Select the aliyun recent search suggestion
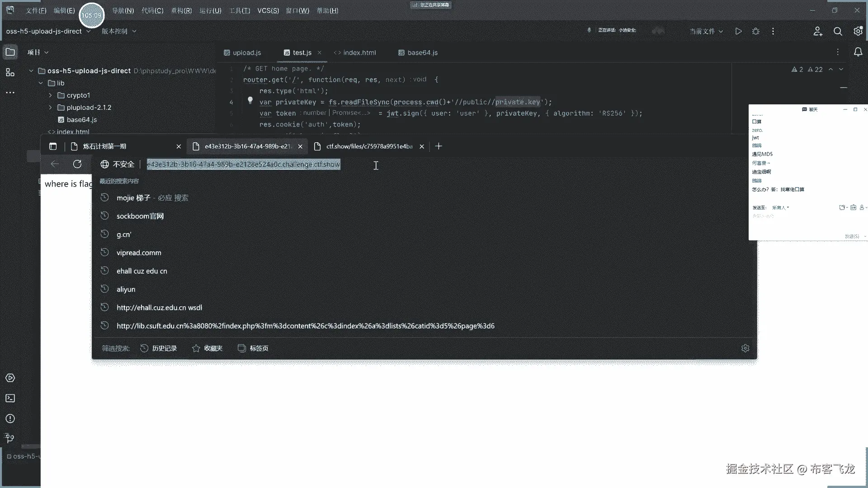 coord(126,289)
